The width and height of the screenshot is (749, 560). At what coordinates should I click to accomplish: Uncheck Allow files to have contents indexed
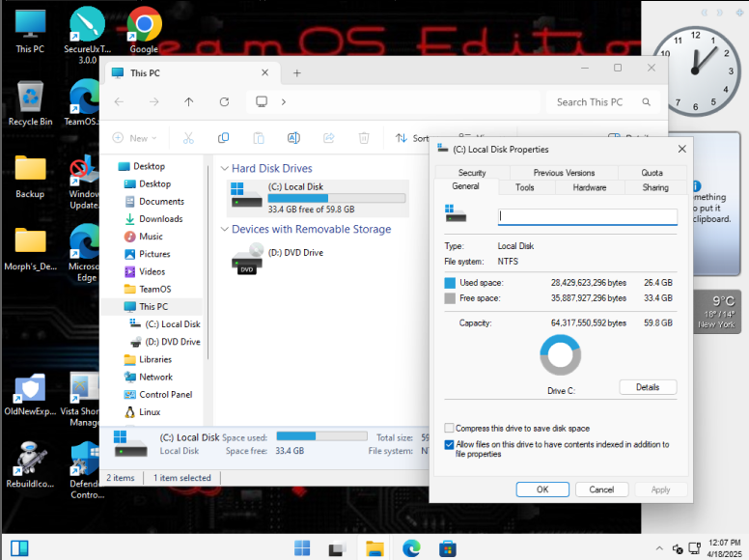click(449, 444)
